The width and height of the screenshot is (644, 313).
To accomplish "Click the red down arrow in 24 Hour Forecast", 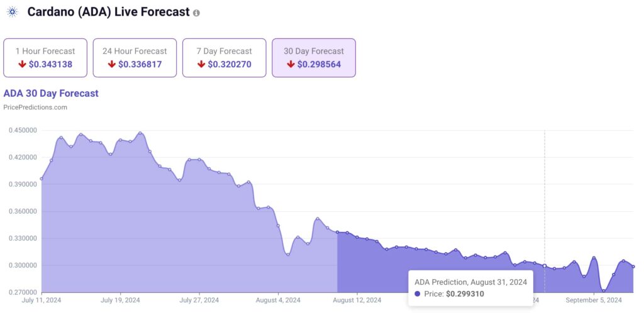I will click(112, 64).
